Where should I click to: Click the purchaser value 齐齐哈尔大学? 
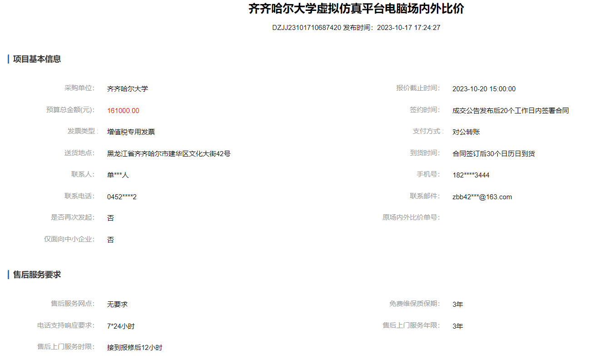128,89
